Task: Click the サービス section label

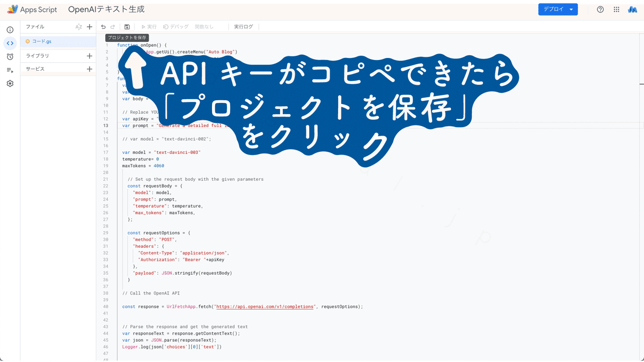Action: (x=35, y=69)
